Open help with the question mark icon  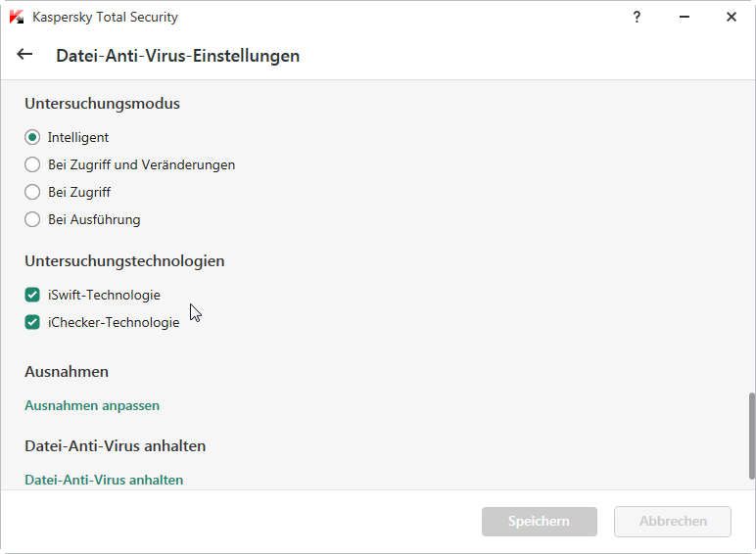638,17
